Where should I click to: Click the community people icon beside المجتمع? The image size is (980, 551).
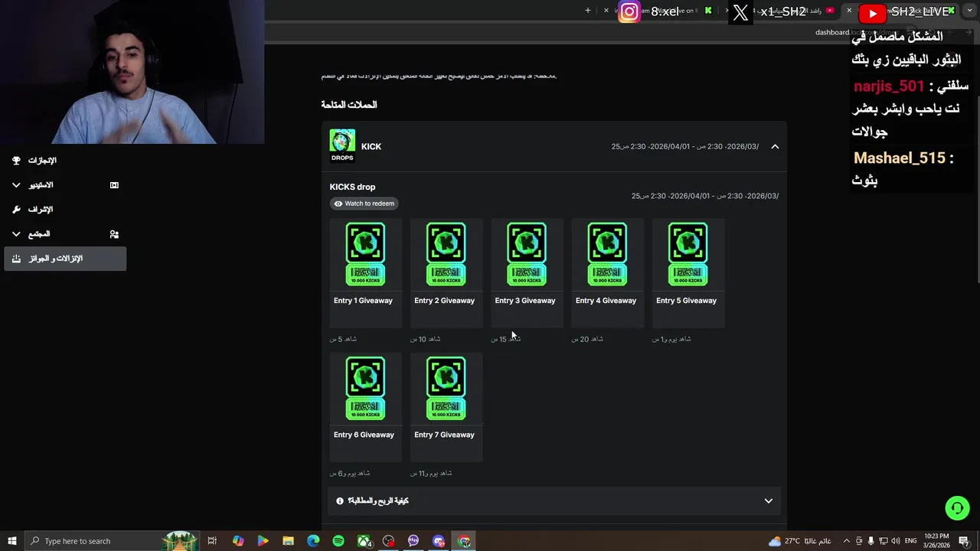[114, 234]
